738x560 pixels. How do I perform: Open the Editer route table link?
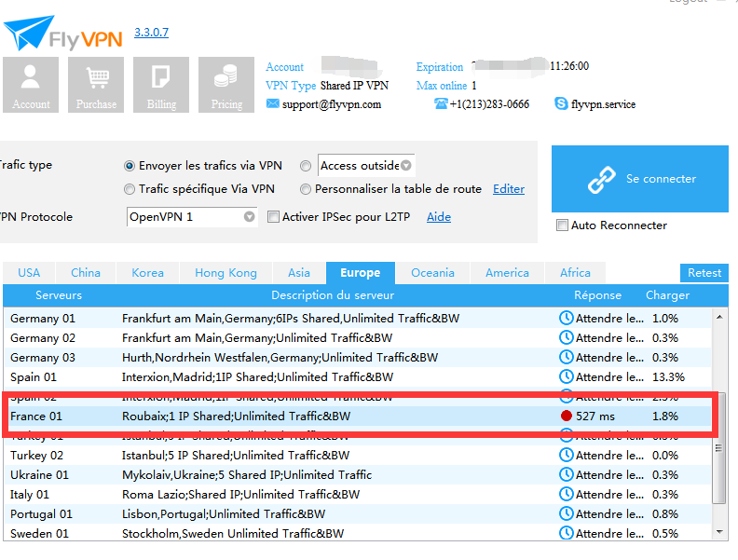[x=509, y=189]
